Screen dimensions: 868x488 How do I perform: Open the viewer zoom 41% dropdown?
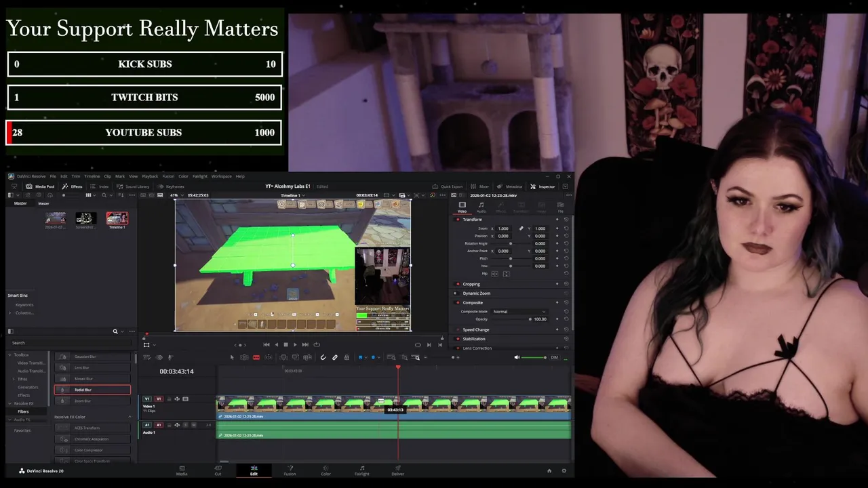point(176,195)
